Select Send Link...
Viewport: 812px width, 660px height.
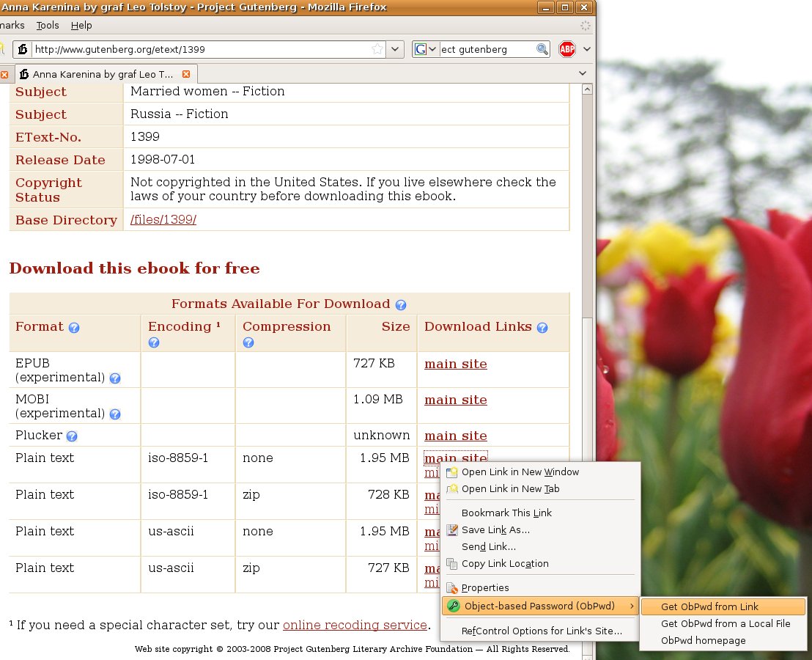tap(539, 546)
